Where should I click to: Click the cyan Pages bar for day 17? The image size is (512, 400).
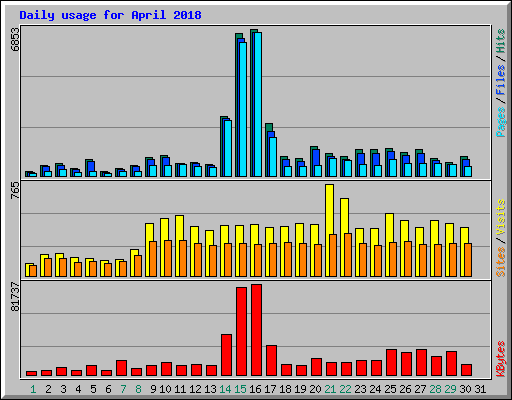(x=273, y=157)
